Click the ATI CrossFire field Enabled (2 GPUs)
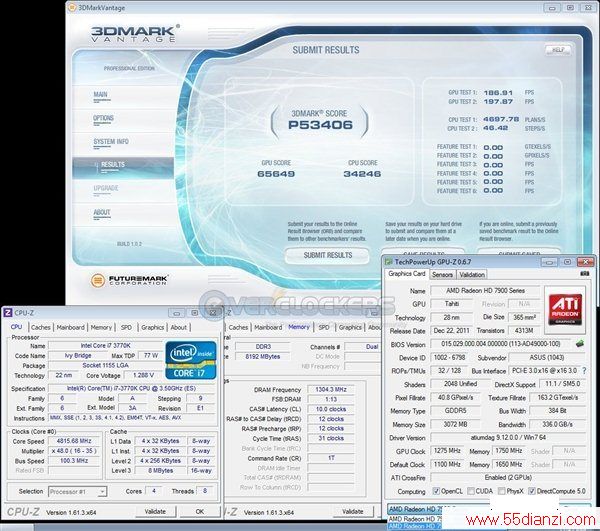Image resolution: width=600 pixels, height=531 pixels. pyautogui.click(x=508, y=477)
